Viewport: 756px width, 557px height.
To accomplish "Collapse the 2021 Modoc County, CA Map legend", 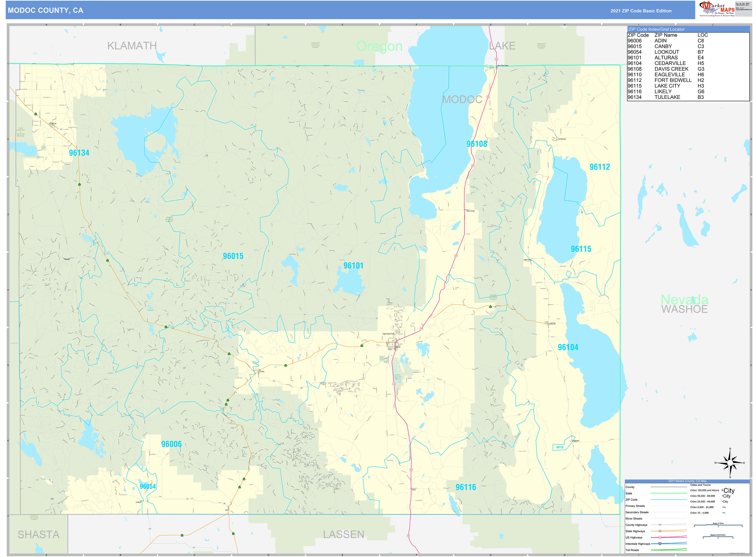I will (687, 481).
